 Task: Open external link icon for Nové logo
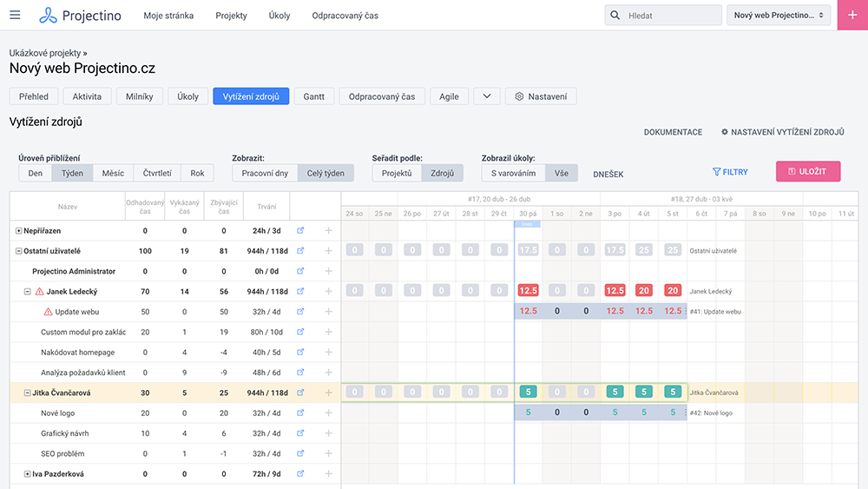[300, 413]
